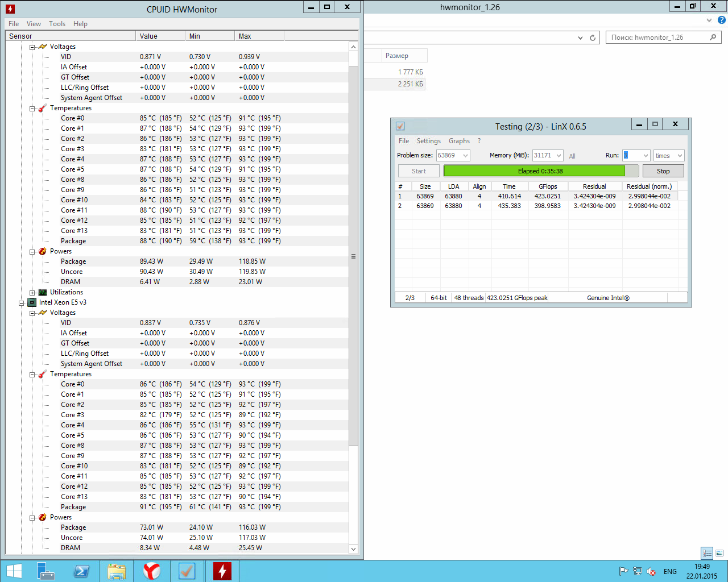The height and width of the screenshot is (582, 728).
Task: Expand Explorer ribbon chevron
Action: pyautogui.click(x=709, y=20)
